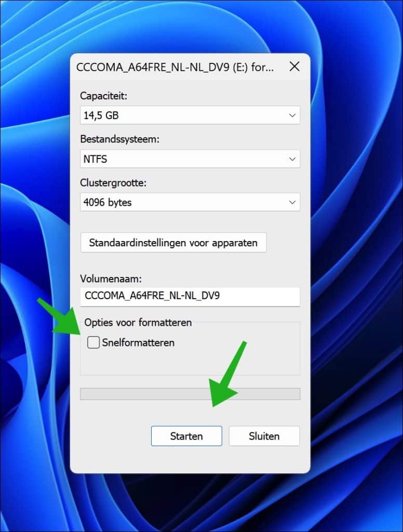403x532 pixels.
Task: Click the Bestandssysteem label
Action: [x=120, y=139]
